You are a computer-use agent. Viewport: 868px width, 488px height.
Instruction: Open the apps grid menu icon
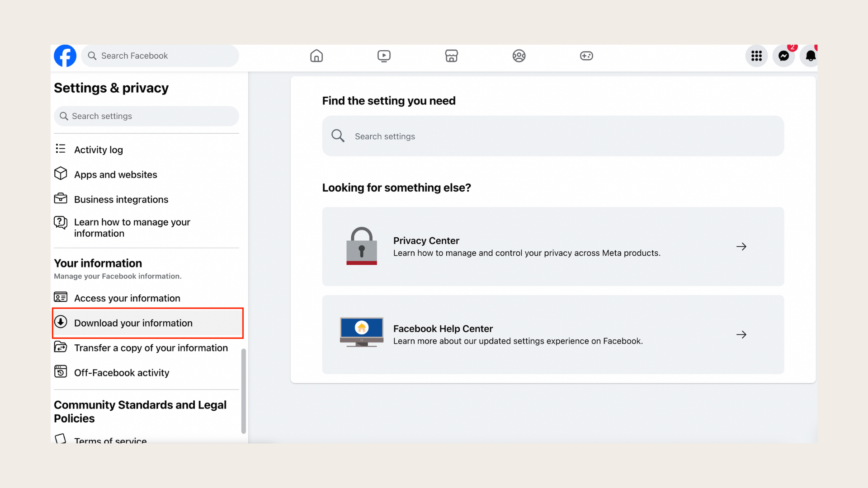(756, 56)
